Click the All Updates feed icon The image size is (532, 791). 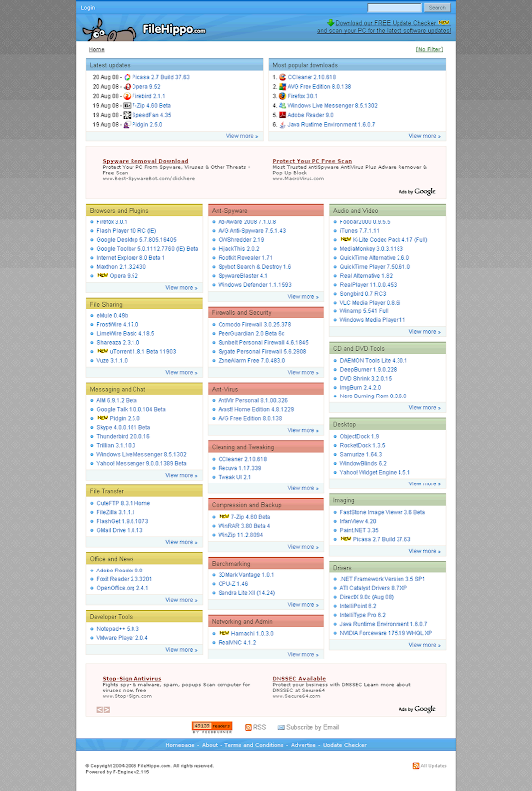click(416, 765)
